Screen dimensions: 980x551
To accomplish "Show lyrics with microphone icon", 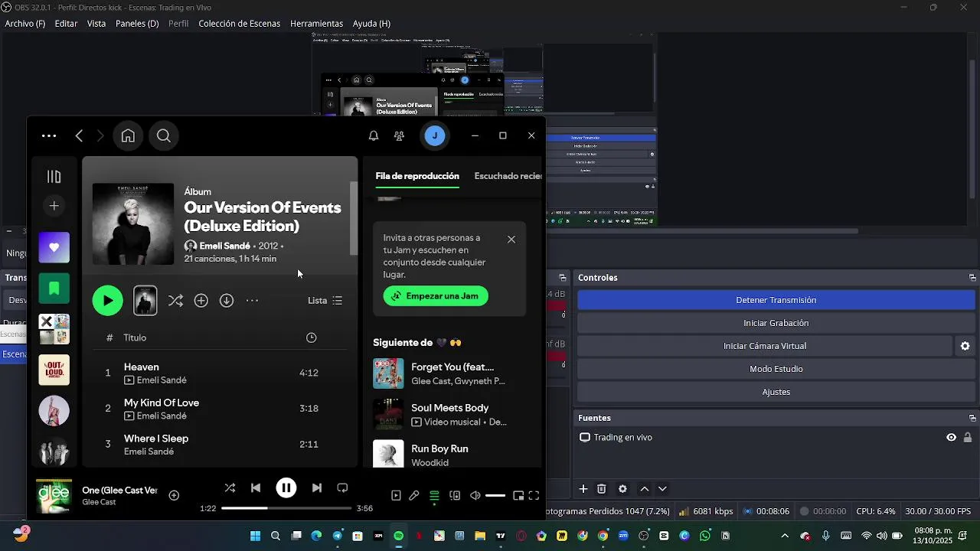I will click(414, 496).
